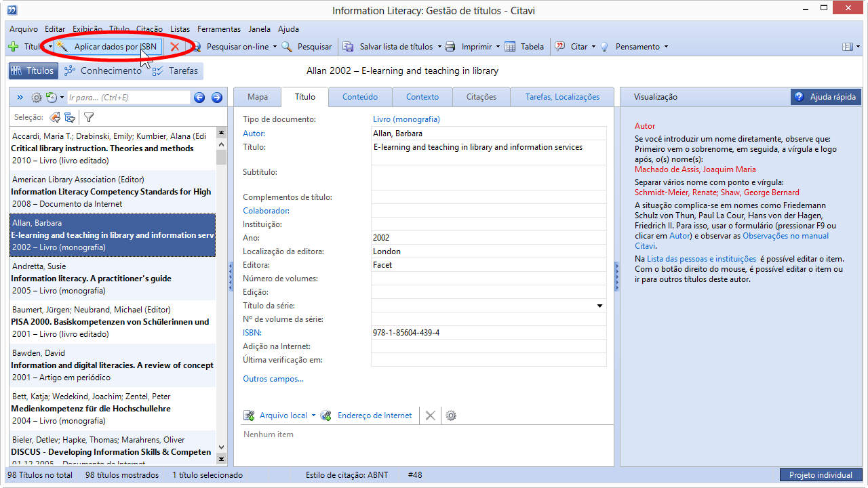Expand the navigation pane with double chevron
The width and height of the screenshot is (868, 488).
[x=20, y=98]
